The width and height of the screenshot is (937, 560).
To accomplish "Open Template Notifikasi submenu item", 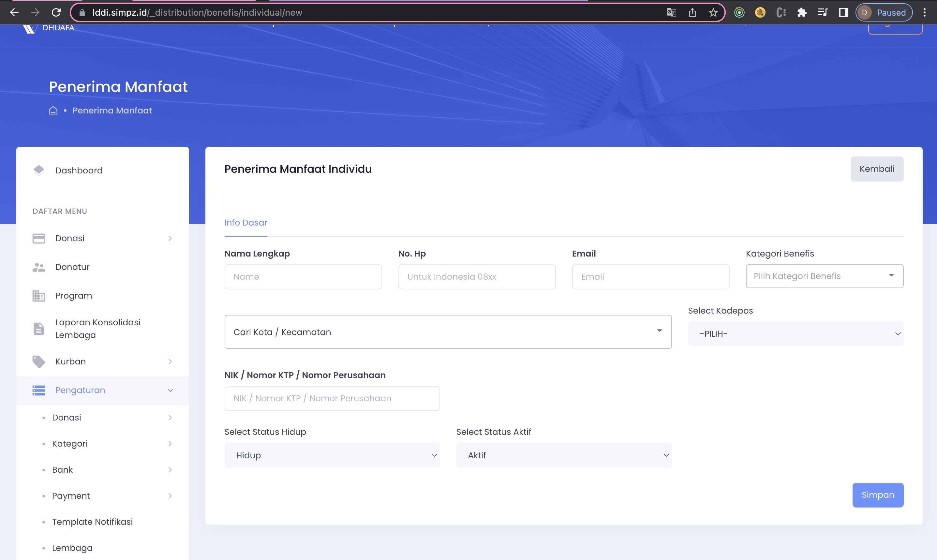I will (92, 522).
